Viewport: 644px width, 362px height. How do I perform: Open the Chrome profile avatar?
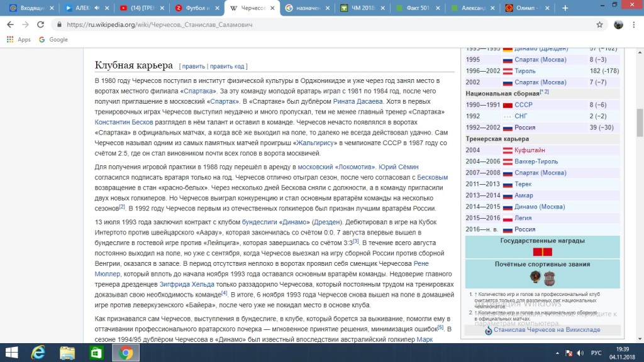[x=618, y=25]
